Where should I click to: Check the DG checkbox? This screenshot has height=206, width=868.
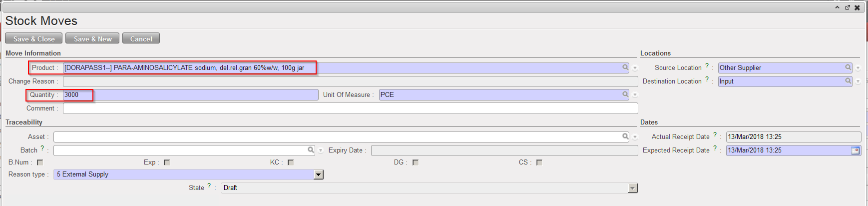(416, 162)
